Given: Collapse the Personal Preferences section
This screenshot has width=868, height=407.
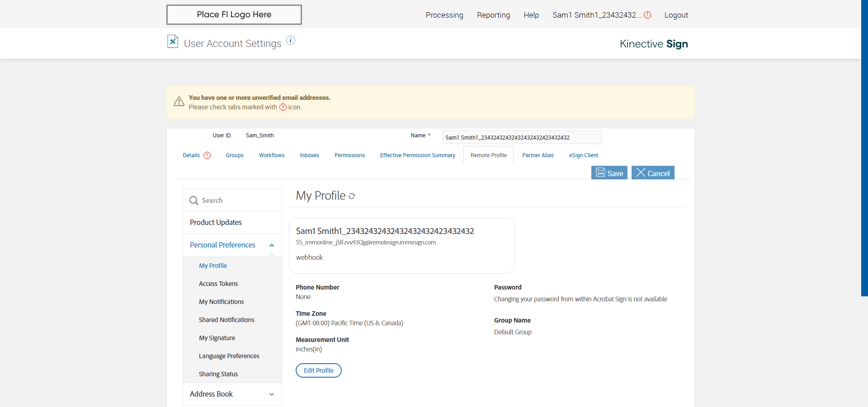Looking at the screenshot, I should [x=272, y=245].
